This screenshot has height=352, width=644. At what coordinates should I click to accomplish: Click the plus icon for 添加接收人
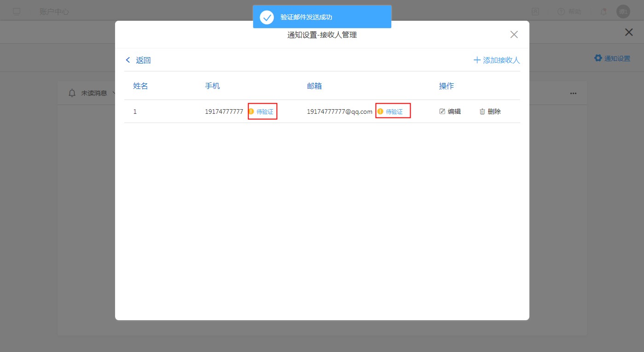(x=477, y=60)
